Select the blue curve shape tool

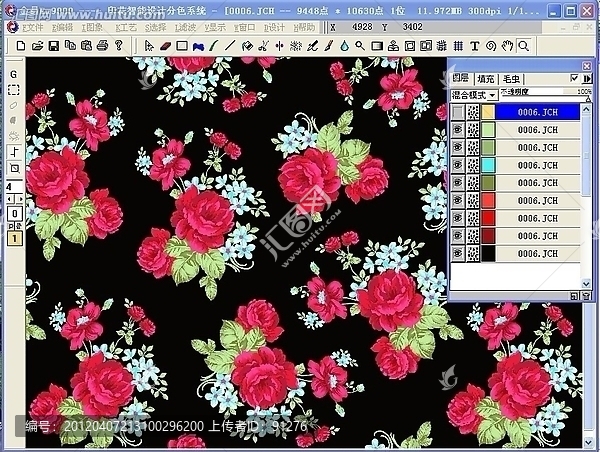point(198,46)
